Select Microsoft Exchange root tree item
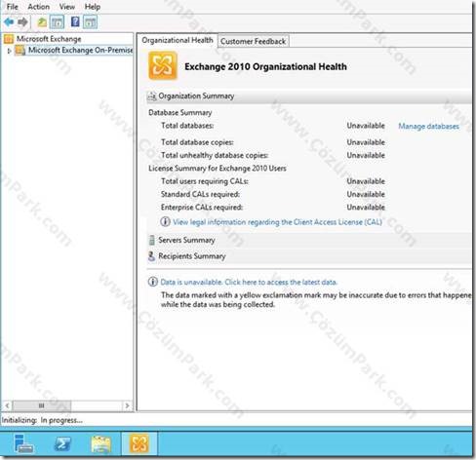This screenshot has width=476, height=460. [x=49, y=39]
